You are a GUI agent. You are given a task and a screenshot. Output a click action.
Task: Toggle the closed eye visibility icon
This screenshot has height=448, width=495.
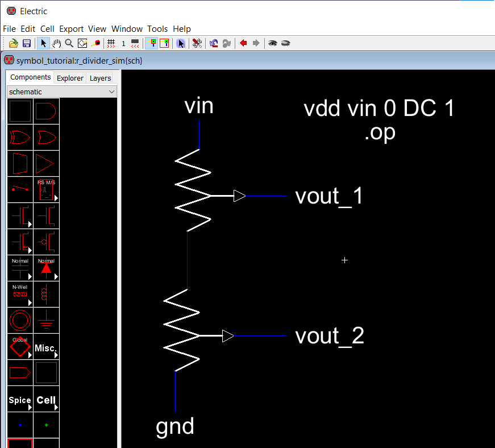click(x=285, y=43)
